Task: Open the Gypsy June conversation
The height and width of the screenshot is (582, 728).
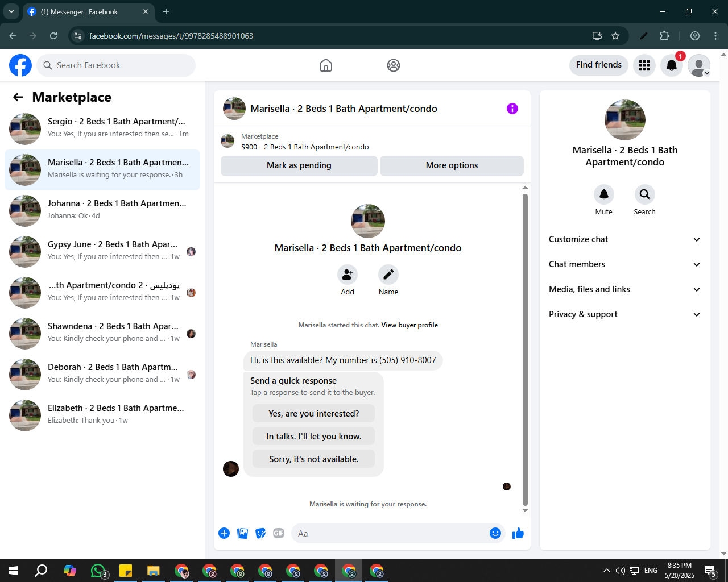Action: pyautogui.click(x=102, y=252)
